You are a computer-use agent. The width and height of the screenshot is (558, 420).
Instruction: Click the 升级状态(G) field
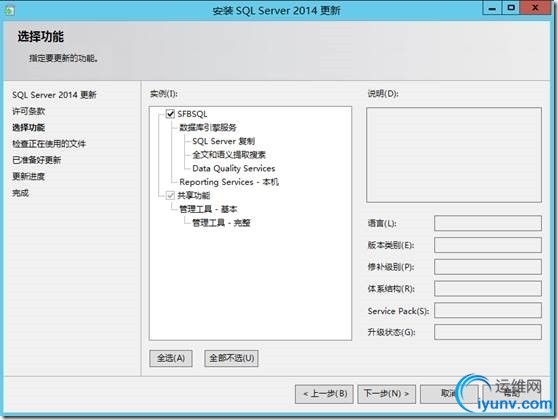488,332
